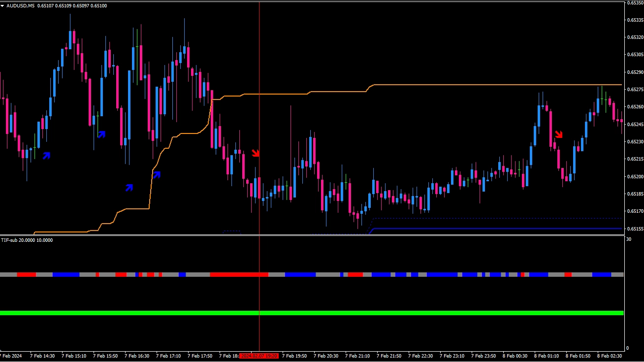
Task: Click the red down arrow near 8 Feb 01:10
Action: [x=559, y=134]
